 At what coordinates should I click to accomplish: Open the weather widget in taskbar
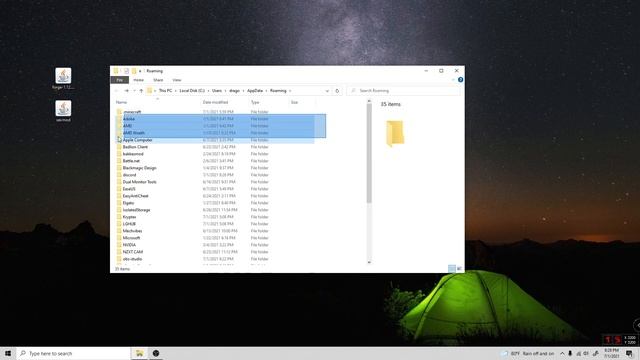tap(528, 353)
